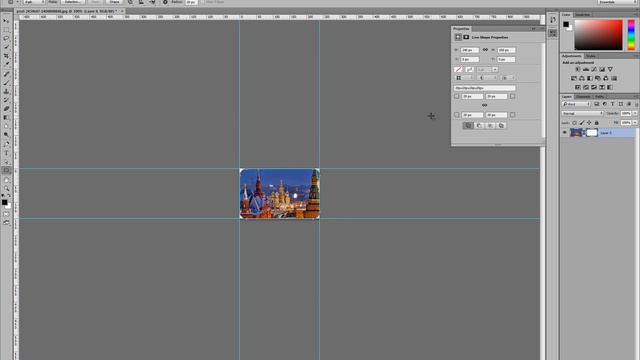The height and width of the screenshot is (360, 640).
Task: Lock all for the layer
Action: [x=596, y=123]
